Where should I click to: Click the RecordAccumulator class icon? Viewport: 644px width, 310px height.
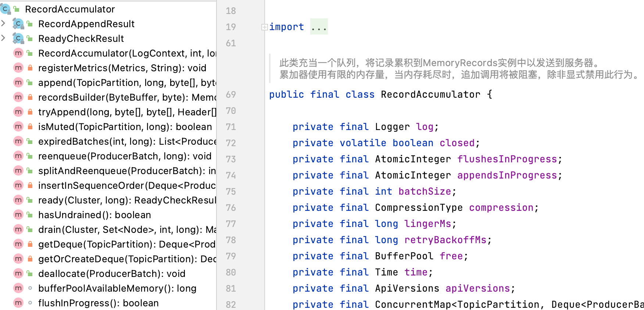(5, 9)
